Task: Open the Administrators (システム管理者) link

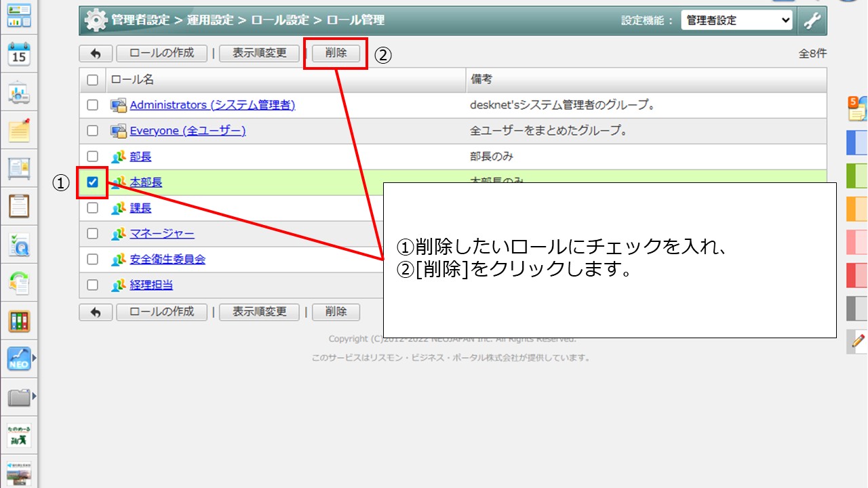Action: pyautogui.click(x=212, y=105)
